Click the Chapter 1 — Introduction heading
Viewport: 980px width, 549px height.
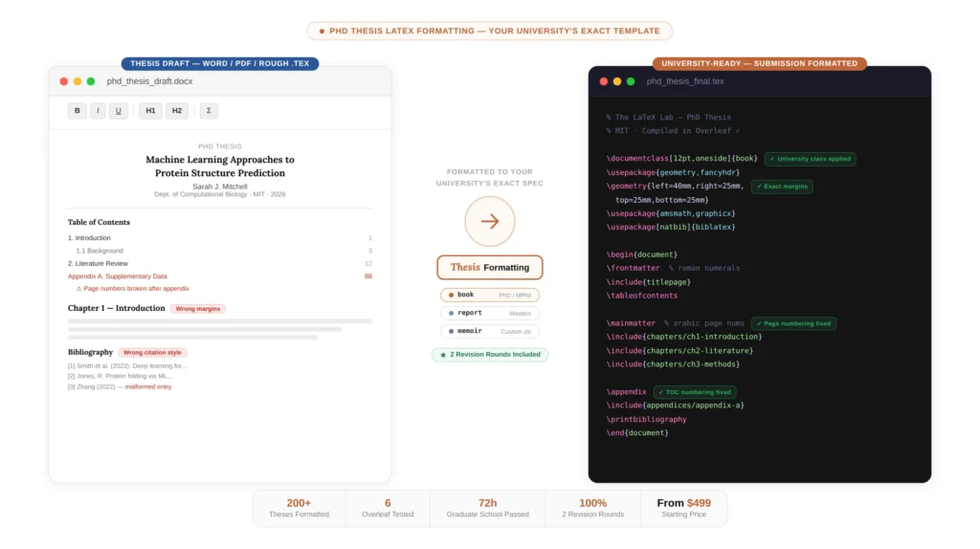(116, 309)
